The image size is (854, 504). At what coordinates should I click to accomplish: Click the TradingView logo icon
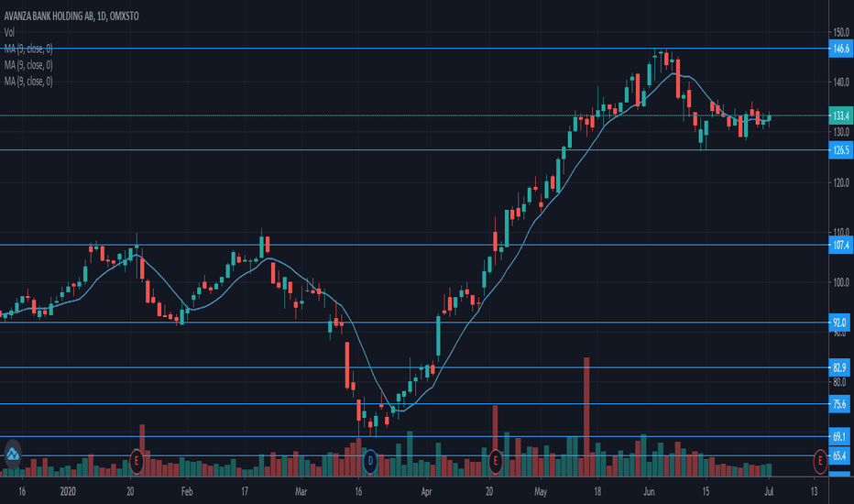[x=13, y=454]
